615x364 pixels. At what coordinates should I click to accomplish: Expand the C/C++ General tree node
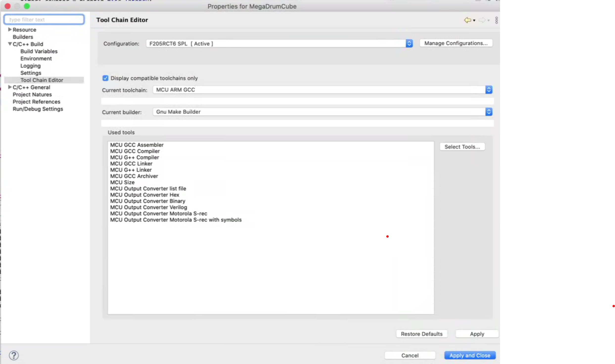[x=10, y=87]
